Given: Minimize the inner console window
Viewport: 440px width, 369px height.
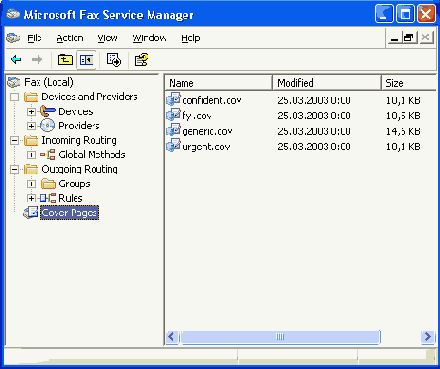Looking at the screenshot, I should point(395,37).
